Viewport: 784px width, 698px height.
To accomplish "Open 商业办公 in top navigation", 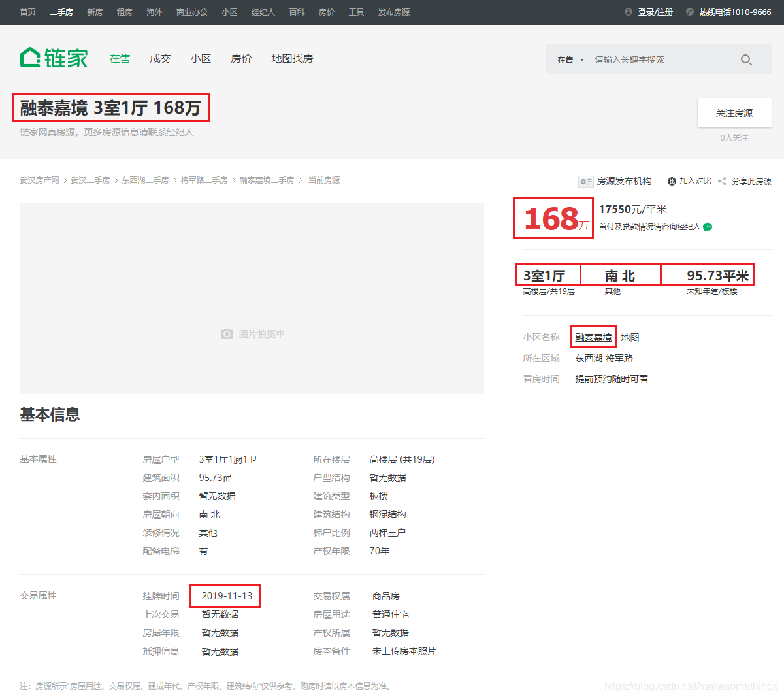I will [x=192, y=12].
